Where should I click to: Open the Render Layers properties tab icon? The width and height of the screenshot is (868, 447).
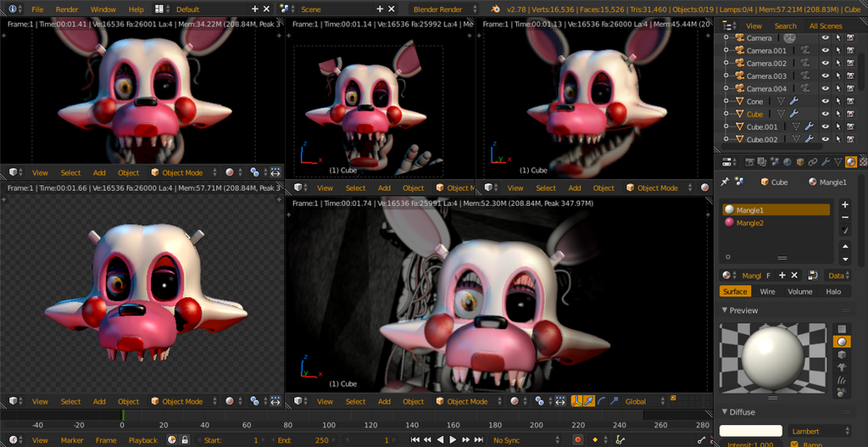click(x=762, y=162)
